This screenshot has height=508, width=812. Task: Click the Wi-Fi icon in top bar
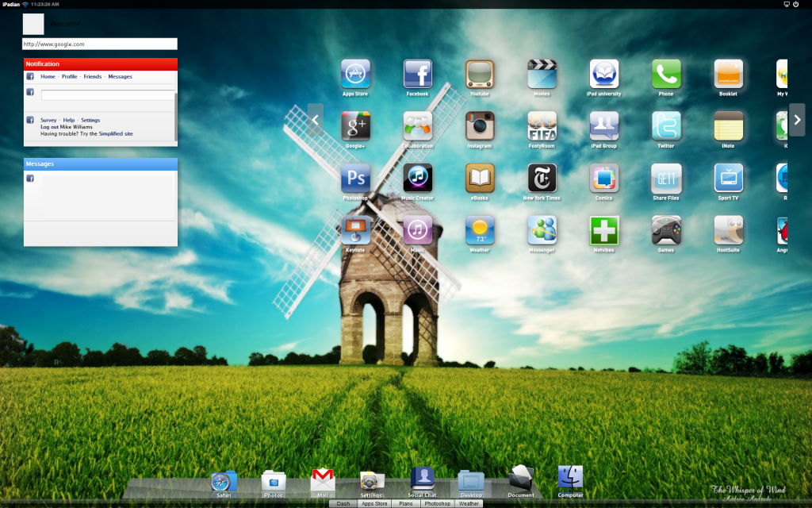[25, 4]
